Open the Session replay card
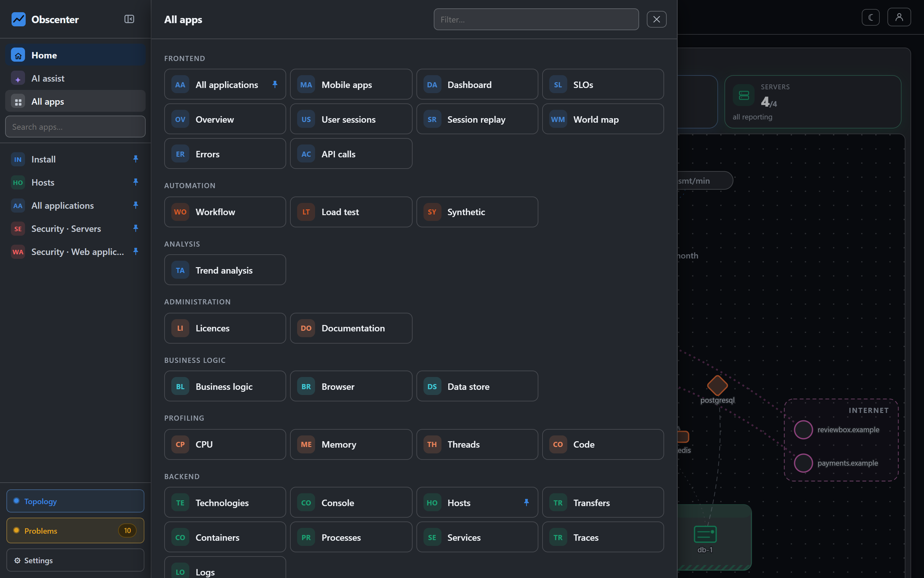The width and height of the screenshot is (924, 578). (477, 119)
